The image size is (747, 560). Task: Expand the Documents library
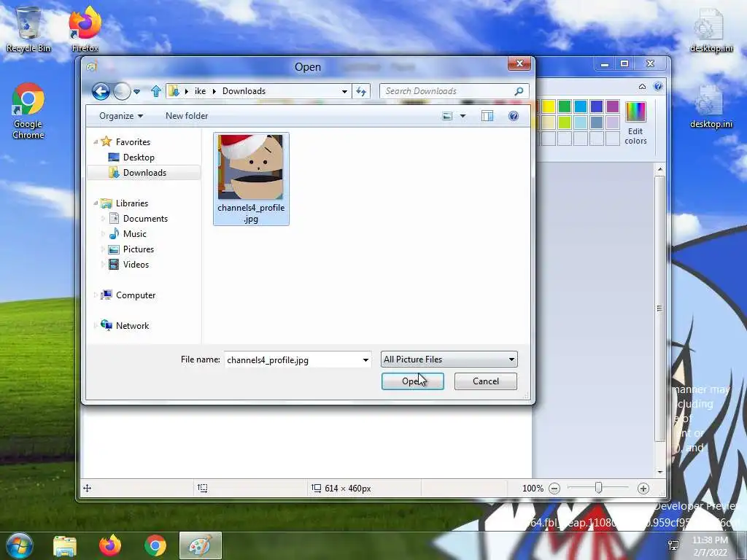pos(103,219)
